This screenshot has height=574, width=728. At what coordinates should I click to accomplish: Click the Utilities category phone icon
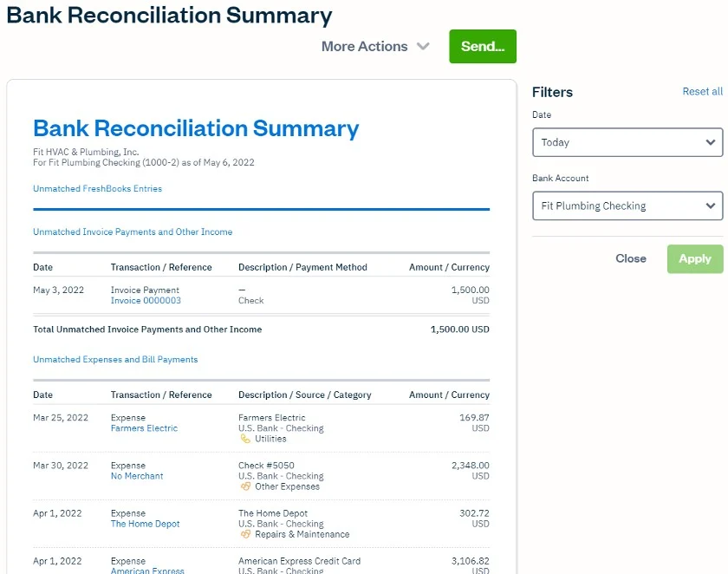click(x=245, y=439)
